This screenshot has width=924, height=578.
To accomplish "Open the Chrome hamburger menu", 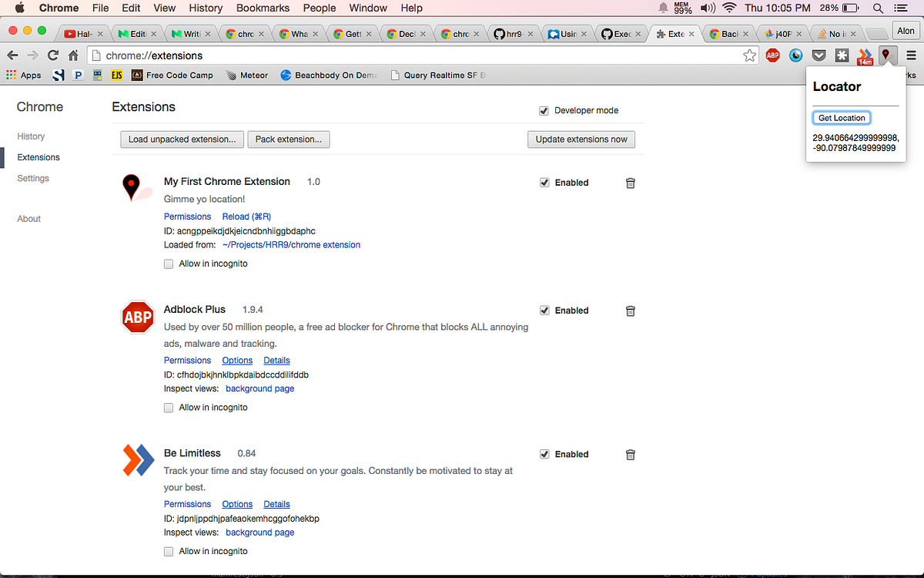I will point(911,55).
